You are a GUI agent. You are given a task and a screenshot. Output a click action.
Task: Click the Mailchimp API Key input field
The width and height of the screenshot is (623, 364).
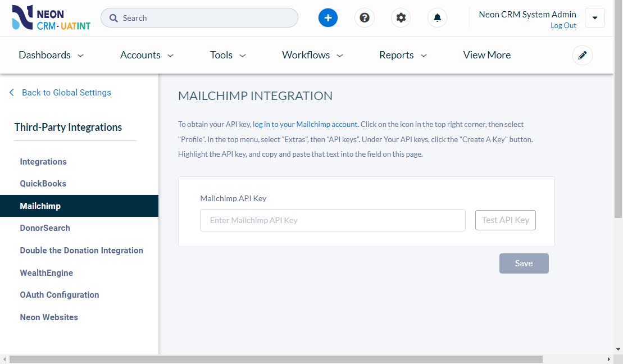click(x=333, y=220)
